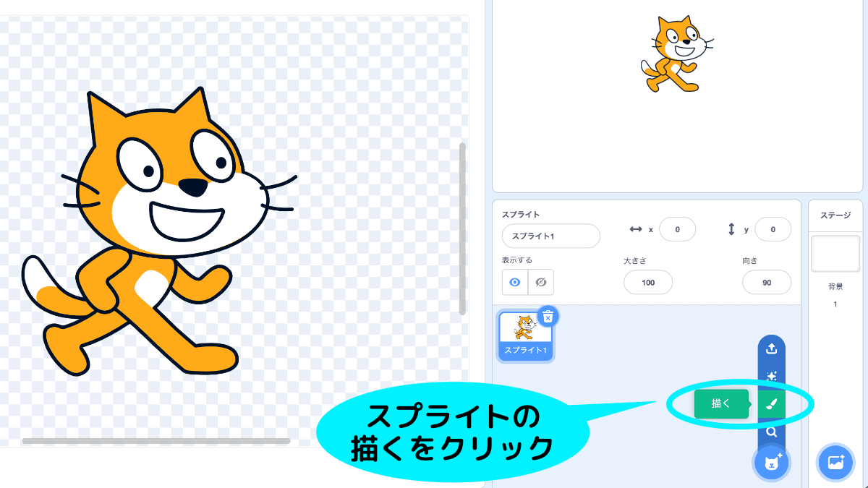
Task: Click the paint brush icon
Action: coord(771,404)
